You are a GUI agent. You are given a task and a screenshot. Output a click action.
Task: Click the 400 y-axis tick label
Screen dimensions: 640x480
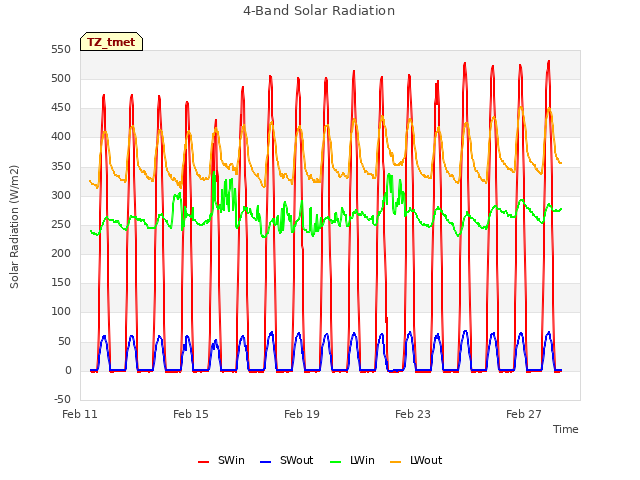61,137
